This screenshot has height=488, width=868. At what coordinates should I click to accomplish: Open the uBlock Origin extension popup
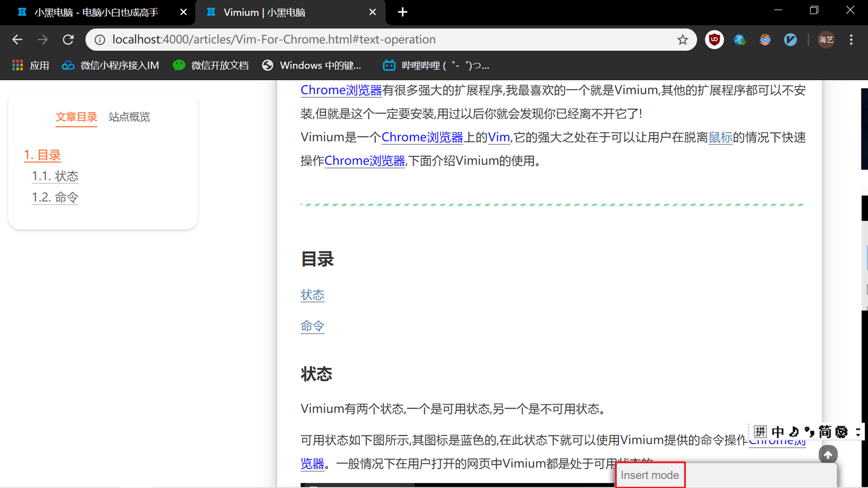click(714, 39)
